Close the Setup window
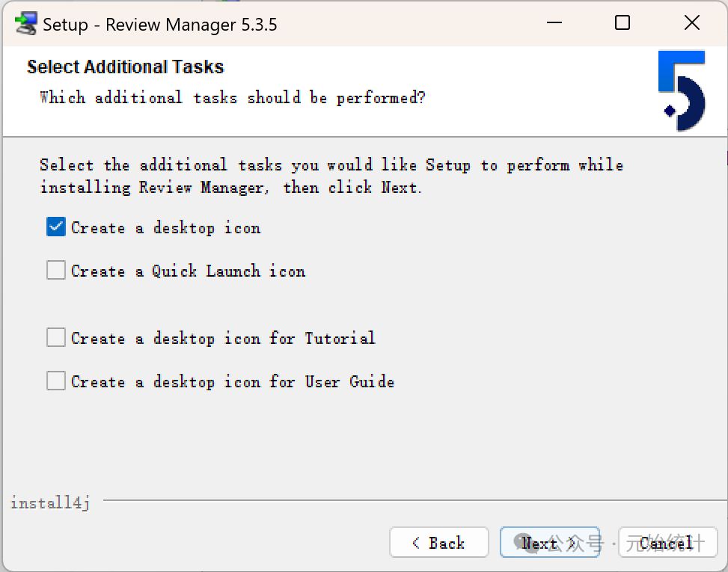The width and height of the screenshot is (728, 572). coord(692,23)
